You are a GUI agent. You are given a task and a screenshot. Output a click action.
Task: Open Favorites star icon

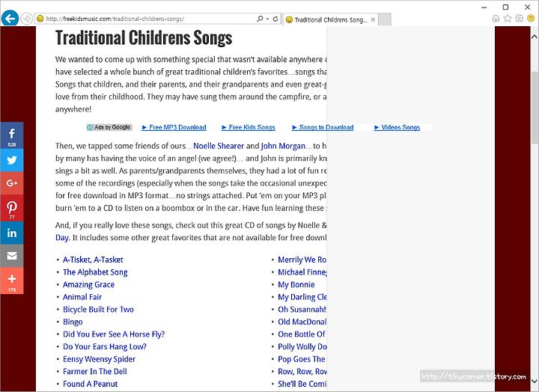(508, 19)
